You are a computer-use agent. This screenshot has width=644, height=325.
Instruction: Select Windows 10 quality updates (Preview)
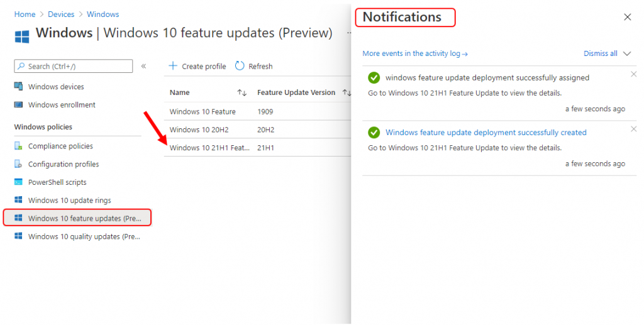click(x=84, y=236)
